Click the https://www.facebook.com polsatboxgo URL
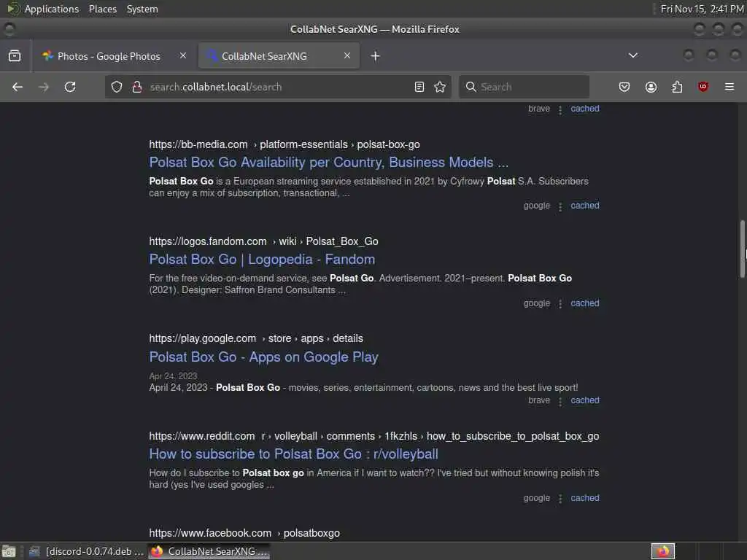This screenshot has height=560, width=747. tap(244, 533)
